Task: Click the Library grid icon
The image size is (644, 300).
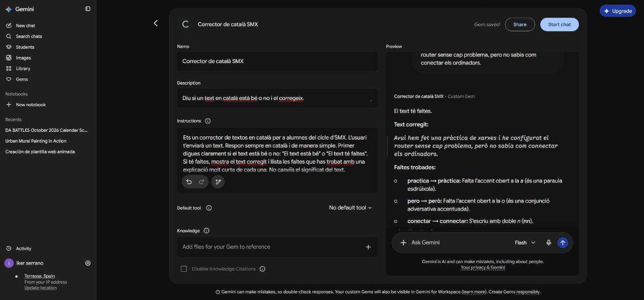Action: (9, 69)
